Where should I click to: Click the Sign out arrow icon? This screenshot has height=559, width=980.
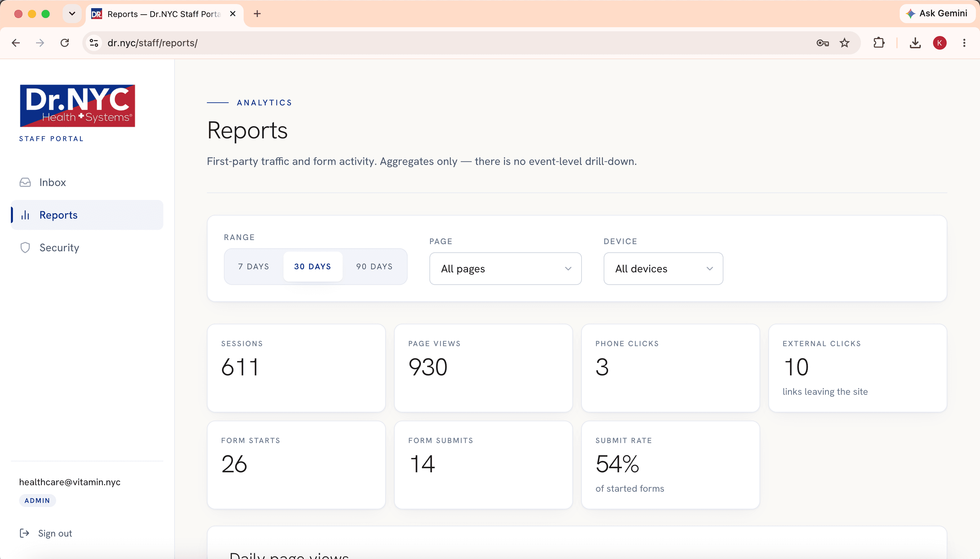pyautogui.click(x=24, y=533)
